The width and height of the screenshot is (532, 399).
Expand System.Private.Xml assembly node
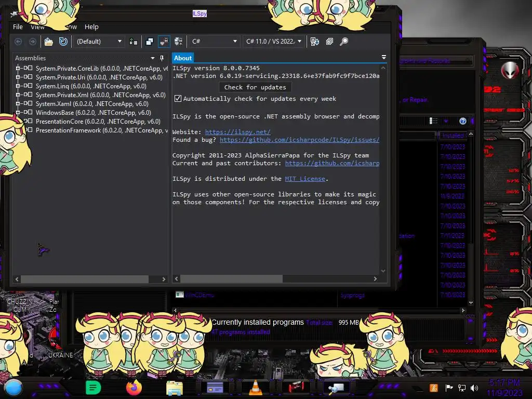click(18, 95)
